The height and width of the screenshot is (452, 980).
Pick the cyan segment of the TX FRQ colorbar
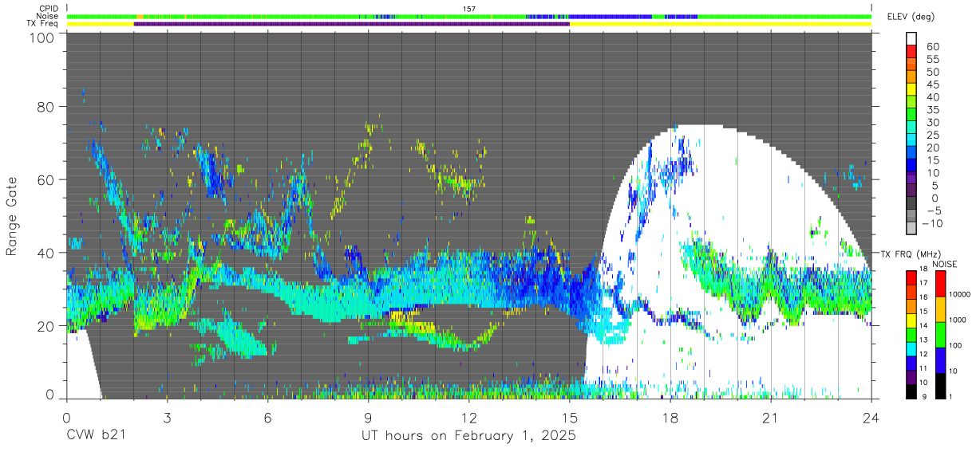[x=911, y=349]
